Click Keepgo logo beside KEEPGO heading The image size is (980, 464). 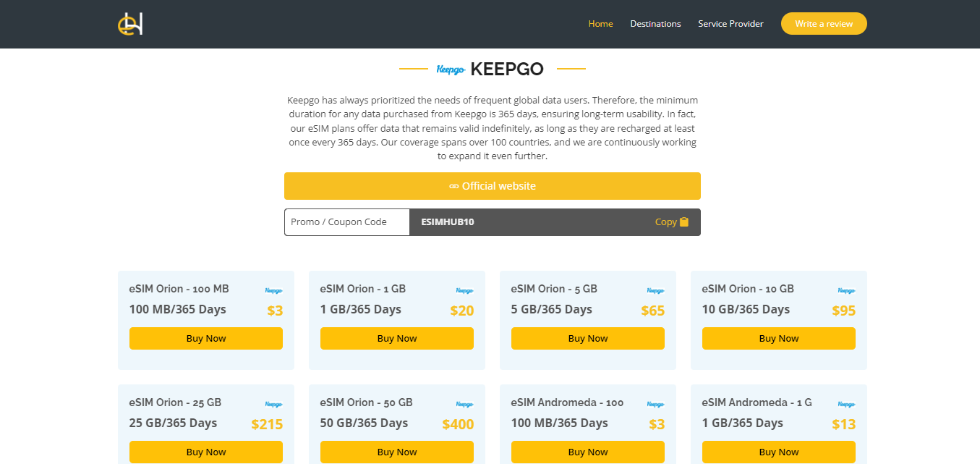[x=451, y=69]
